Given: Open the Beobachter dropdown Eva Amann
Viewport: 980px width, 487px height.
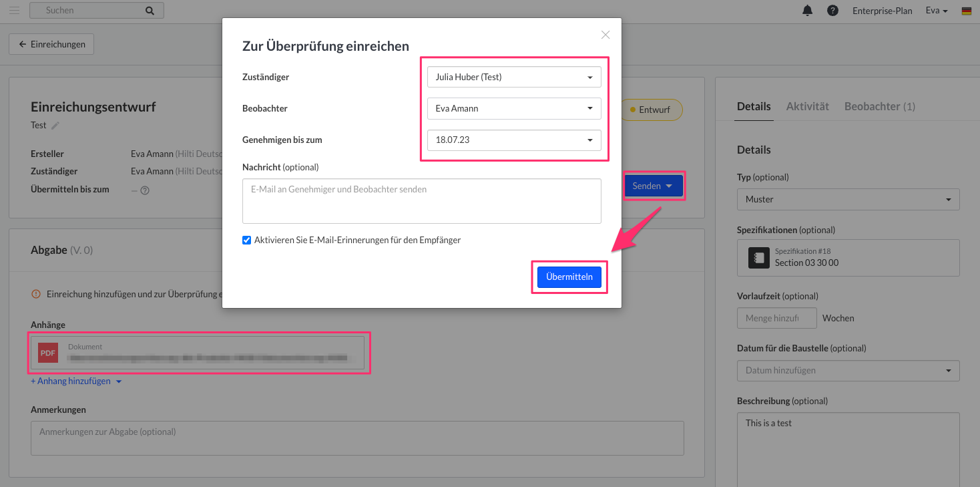Looking at the screenshot, I should pos(514,108).
